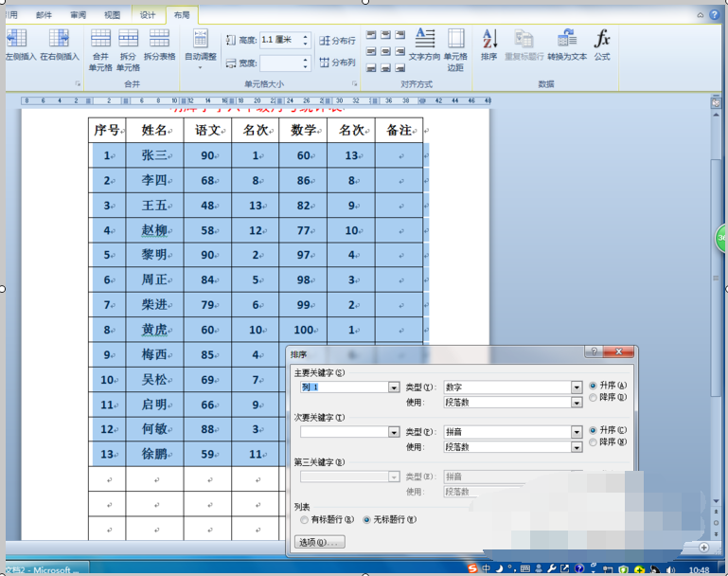The width and height of the screenshot is (728, 576).
Task: Expand primary type 数字 dropdown
Action: (x=577, y=387)
